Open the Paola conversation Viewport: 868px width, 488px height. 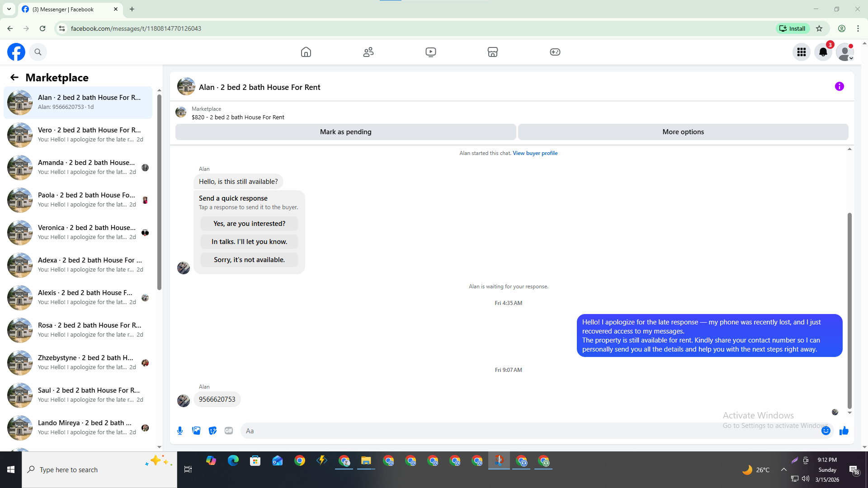point(78,200)
